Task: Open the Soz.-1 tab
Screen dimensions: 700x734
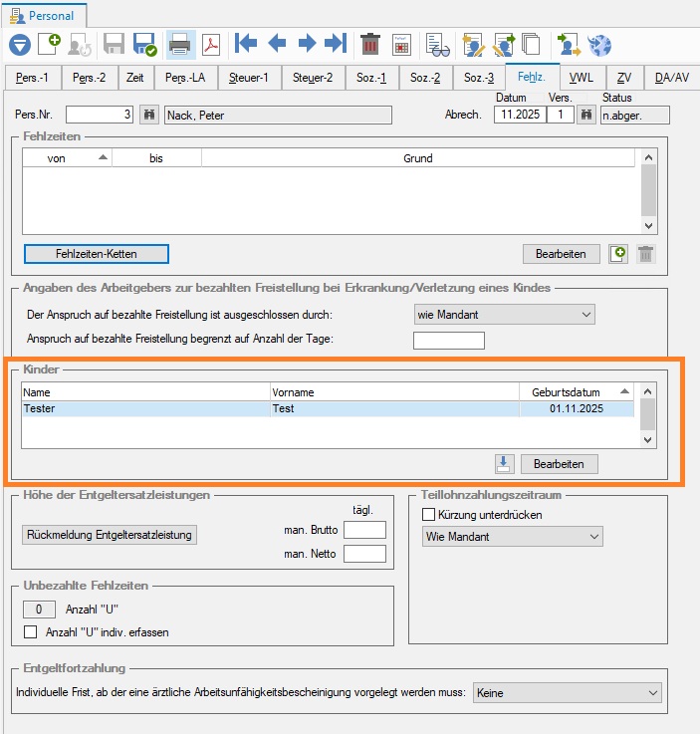Action: pos(371,78)
